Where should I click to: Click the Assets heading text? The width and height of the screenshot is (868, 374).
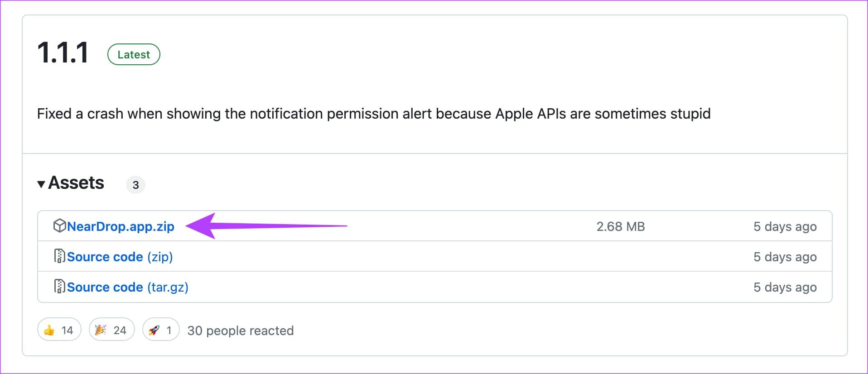(x=76, y=183)
